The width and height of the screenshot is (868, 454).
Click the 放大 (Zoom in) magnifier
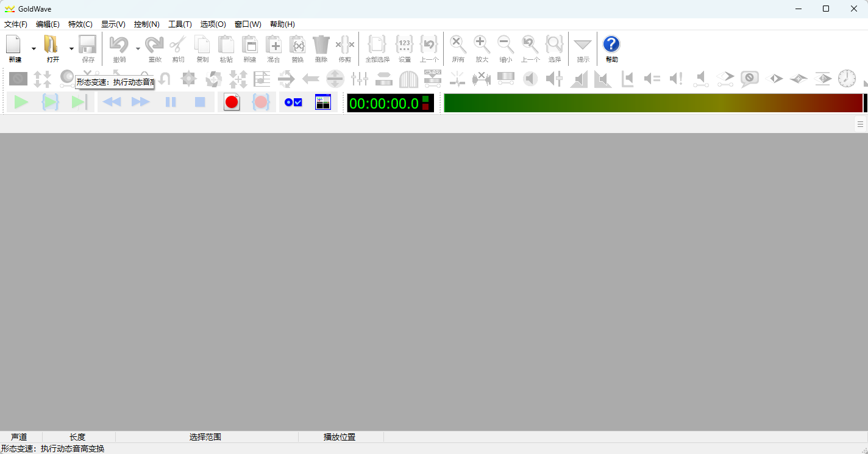coord(482,48)
